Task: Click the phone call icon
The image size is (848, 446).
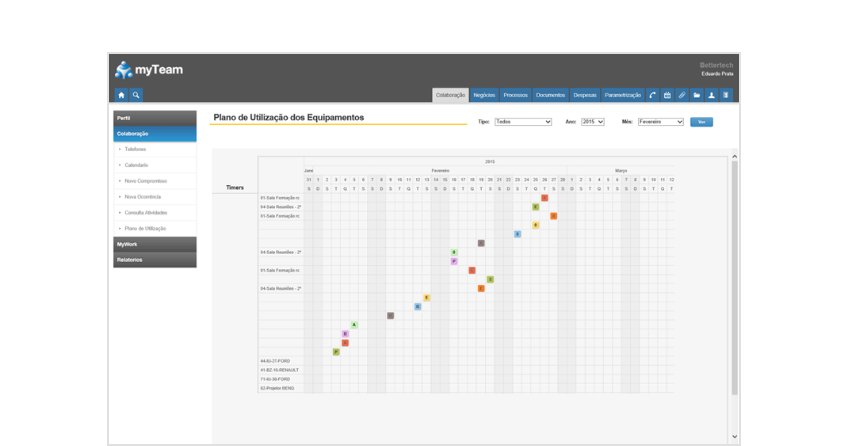Action: coord(653,95)
